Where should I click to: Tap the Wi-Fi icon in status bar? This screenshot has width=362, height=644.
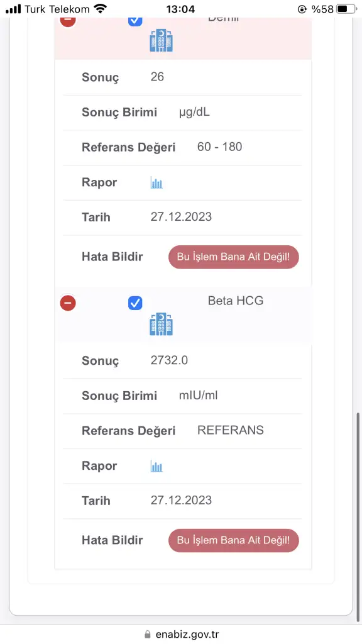click(x=100, y=9)
